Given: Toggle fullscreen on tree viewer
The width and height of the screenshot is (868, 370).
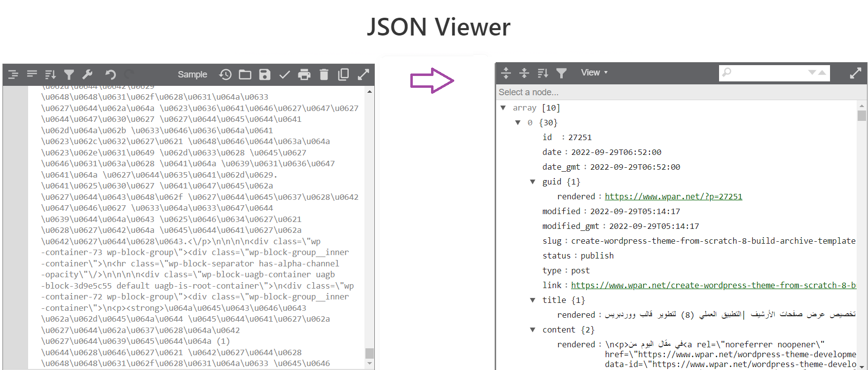Looking at the screenshot, I should (x=856, y=73).
